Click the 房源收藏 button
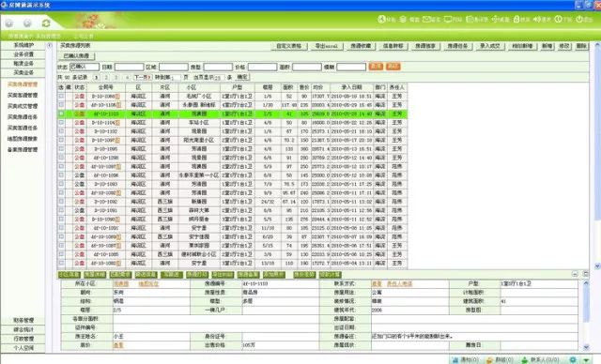Viewport: 601px width, 364px height. tap(361, 46)
